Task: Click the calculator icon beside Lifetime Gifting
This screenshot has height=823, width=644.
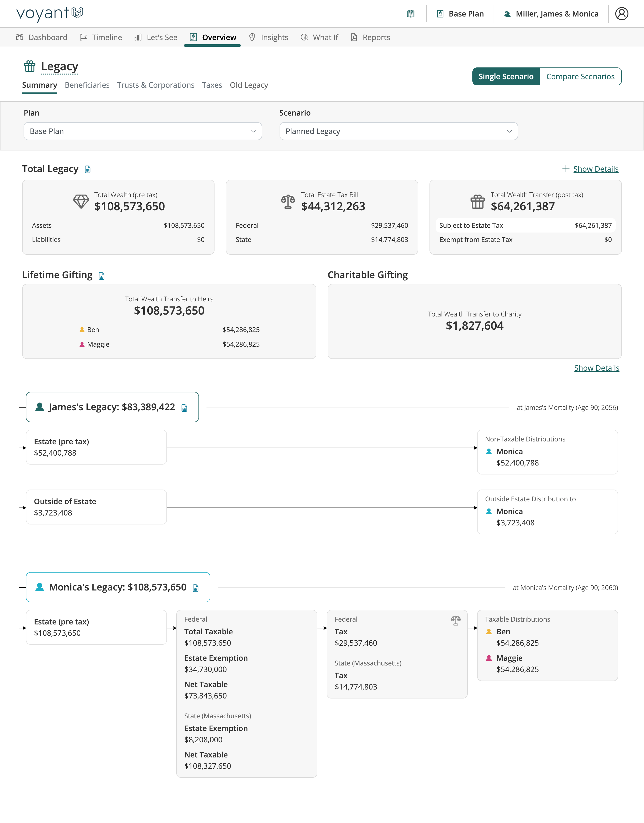Action: [x=101, y=276]
